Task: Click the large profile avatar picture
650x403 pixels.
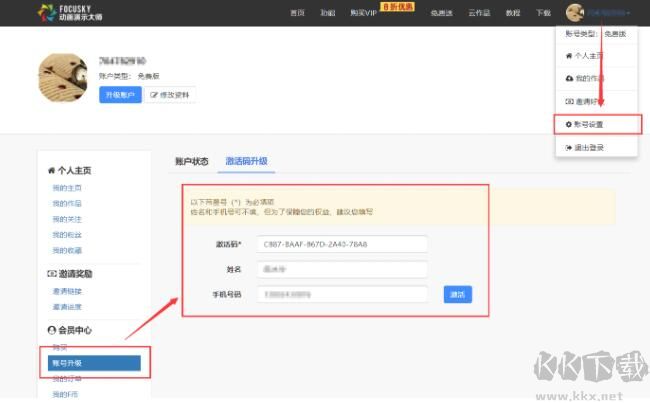Action: pos(63,78)
